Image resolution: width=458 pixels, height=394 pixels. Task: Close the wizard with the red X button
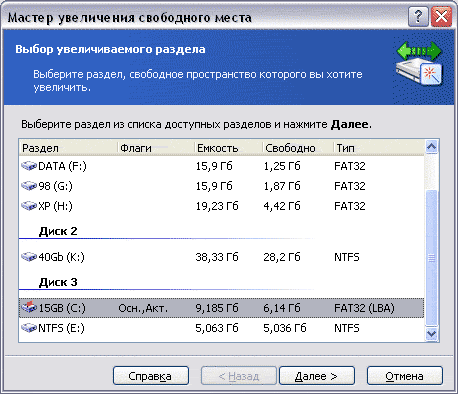coord(441,16)
